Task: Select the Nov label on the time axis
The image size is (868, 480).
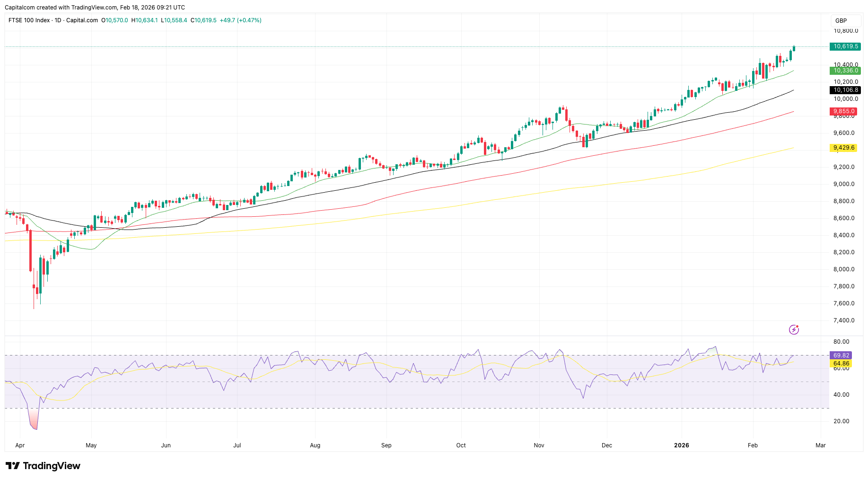Action: point(539,445)
